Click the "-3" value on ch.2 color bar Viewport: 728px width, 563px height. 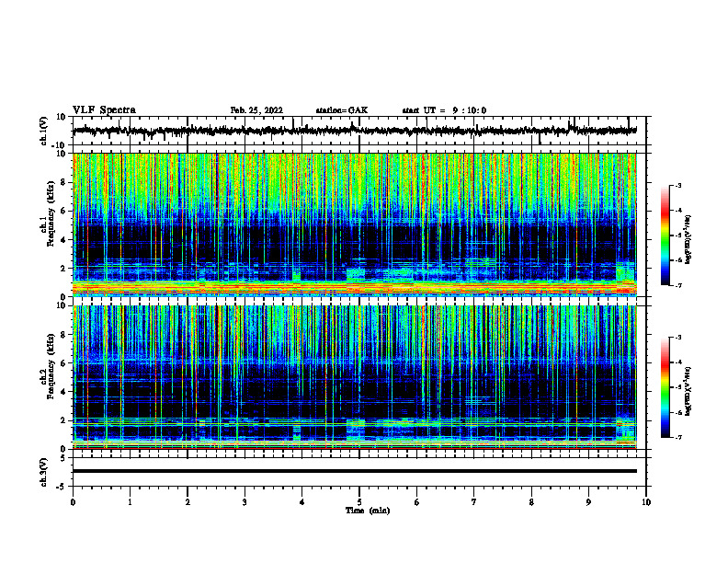pyautogui.click(x=677, y=338)
